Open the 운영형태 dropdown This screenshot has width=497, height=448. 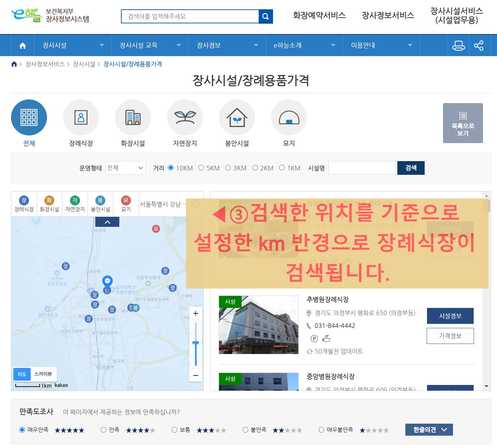[x=125, y=168]
